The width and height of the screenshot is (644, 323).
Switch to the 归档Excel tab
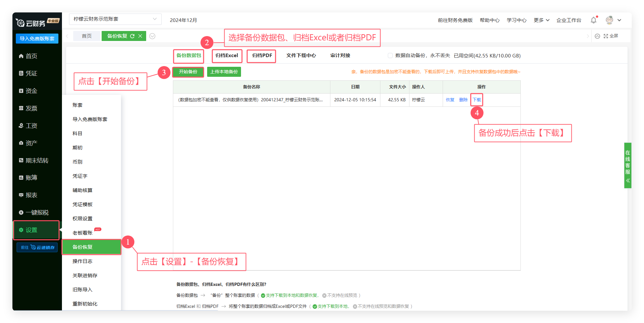click(x=227, y=56)
